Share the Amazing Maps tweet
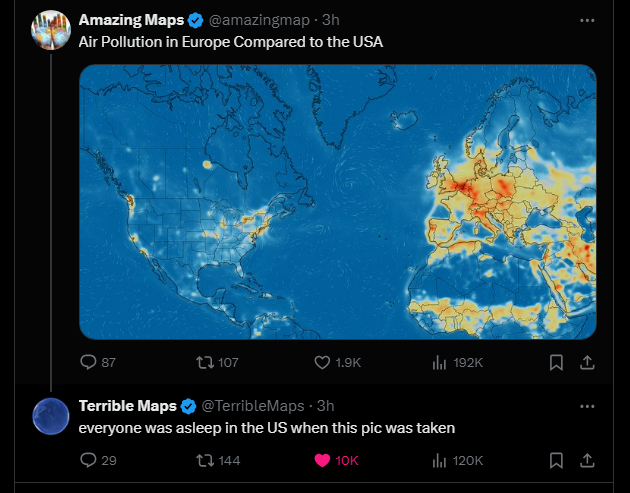Screen dimensions: 630x493 pos(588,362)
